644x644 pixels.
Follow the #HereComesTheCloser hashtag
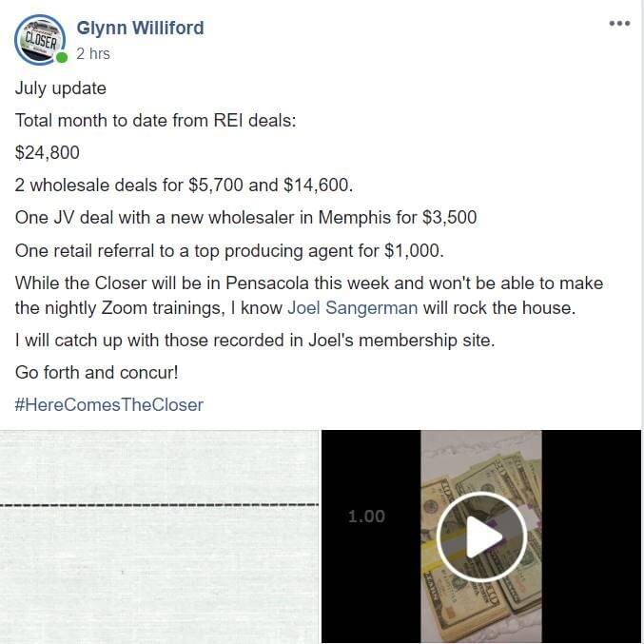[108, 405]
